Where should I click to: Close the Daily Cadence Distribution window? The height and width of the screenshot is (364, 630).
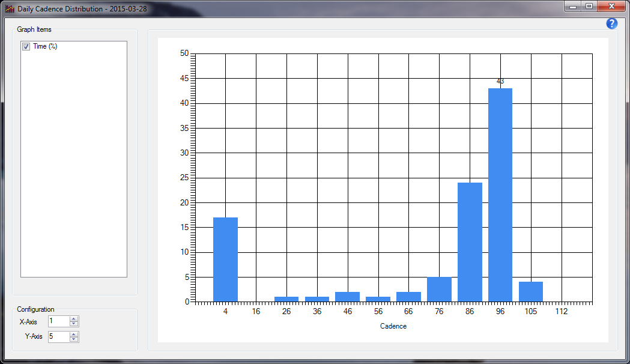click(611, 7)
